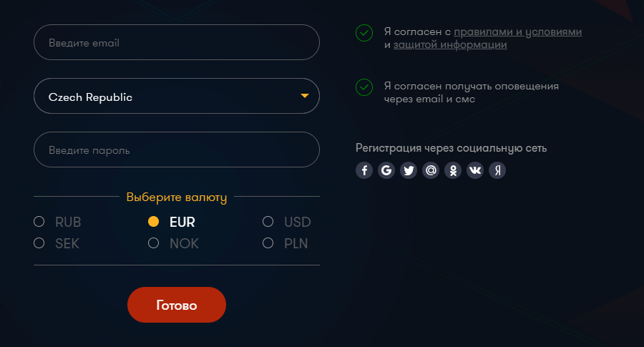Focus the Введите email input field
Image resolution: width=644 pixels, height=347 pixels.
(x=176, y=43)
